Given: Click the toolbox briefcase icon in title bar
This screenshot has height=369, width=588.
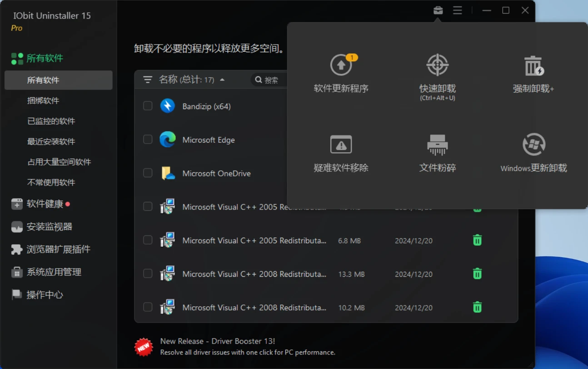Looking at the screenshot, I should click(x=438, y=10).
